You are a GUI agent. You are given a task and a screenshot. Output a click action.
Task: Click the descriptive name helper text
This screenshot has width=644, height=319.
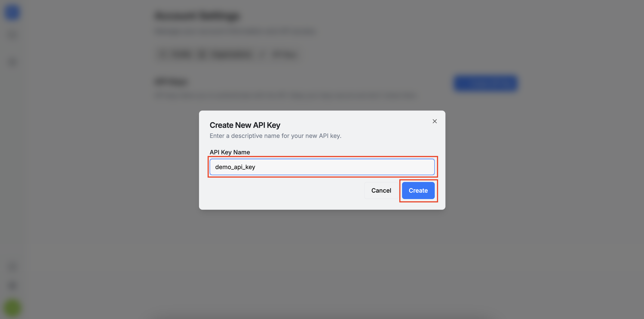[x=275, y=136]
